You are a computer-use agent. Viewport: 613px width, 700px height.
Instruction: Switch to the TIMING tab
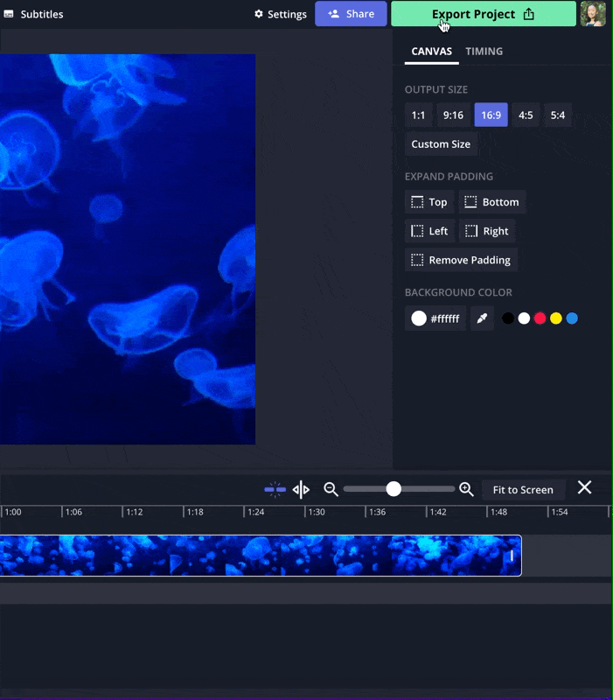[484, 52]
